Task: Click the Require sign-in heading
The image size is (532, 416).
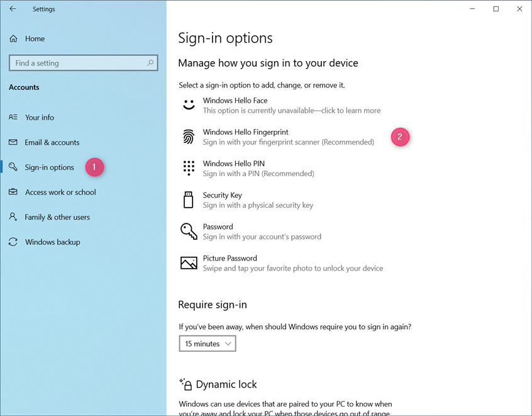Action: tap(213, 305)
